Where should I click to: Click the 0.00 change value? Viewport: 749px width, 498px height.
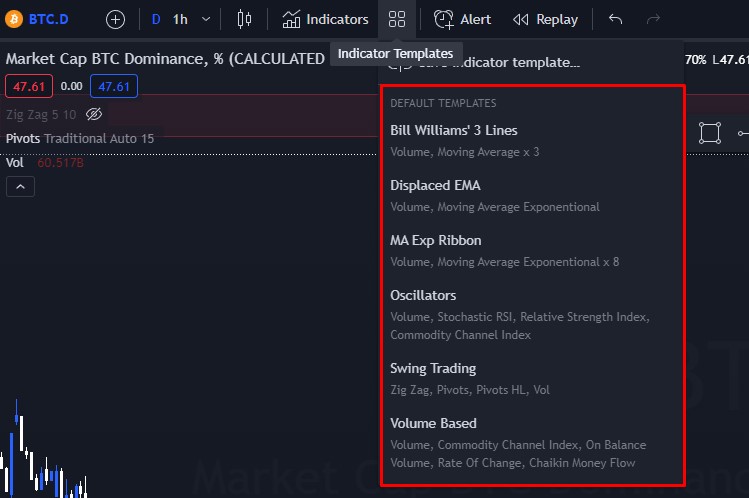point(71,86)
